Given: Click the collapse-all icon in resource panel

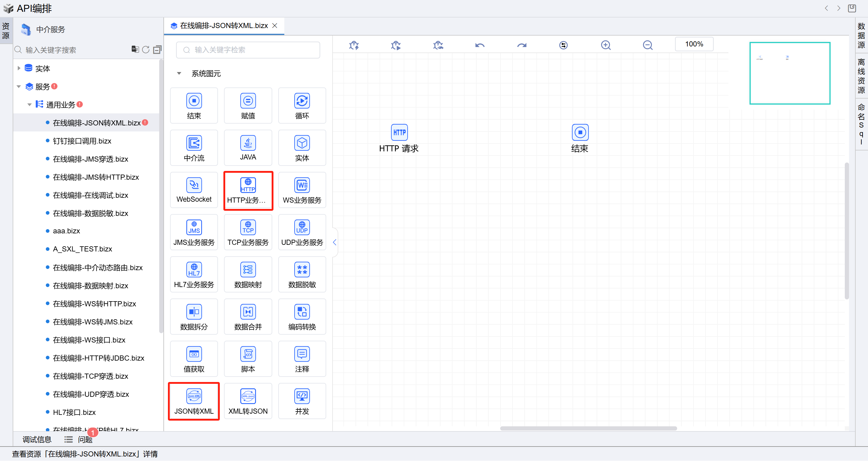Looking at the screenshot, I should [x=157, y=50].
